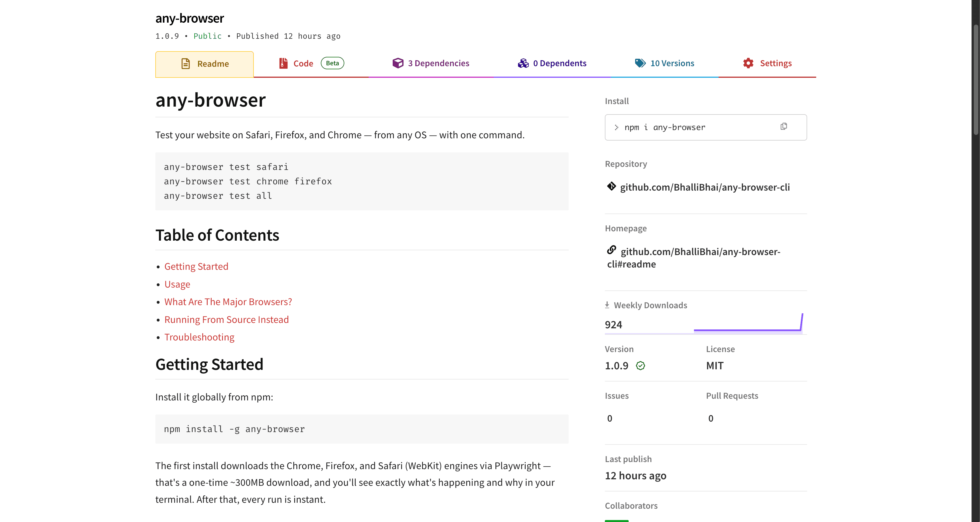This screenshot has width=980, height=522.
Task: Go to Running From Source Instead link
Action: (226, 320)
